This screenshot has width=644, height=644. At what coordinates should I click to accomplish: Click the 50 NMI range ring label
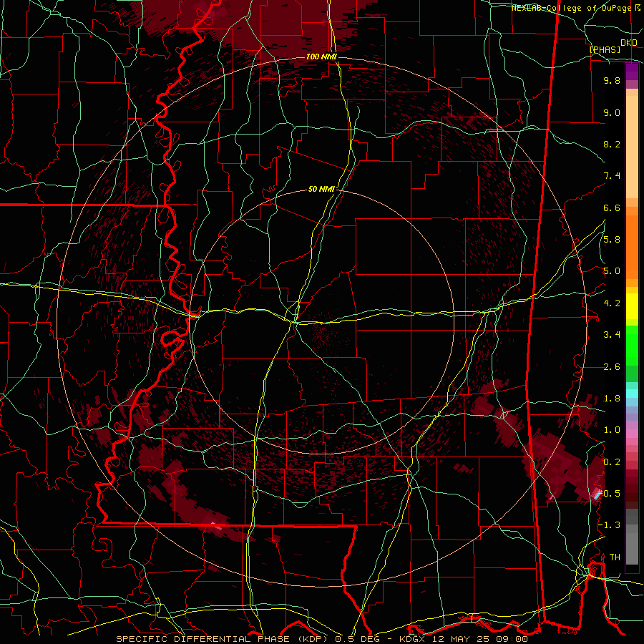(321, 190)
